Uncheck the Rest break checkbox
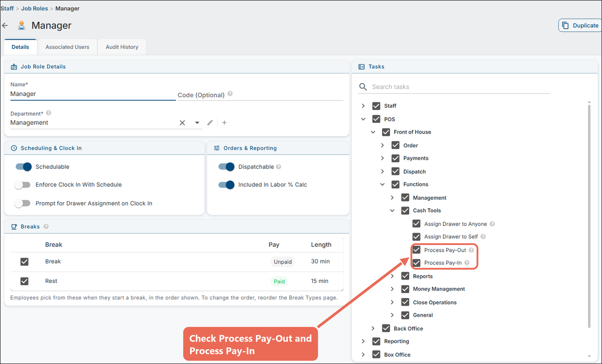This screenshot has width=602, height=364. click(24, 281)
